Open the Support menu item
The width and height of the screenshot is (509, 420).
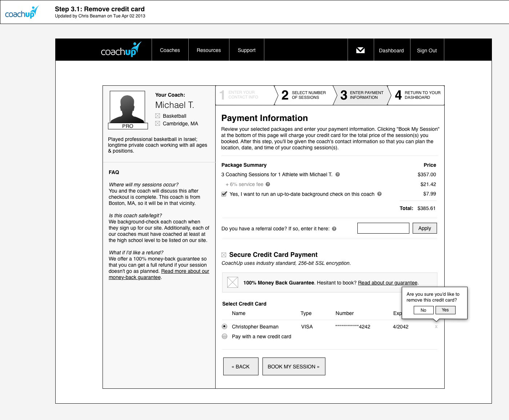247,50
